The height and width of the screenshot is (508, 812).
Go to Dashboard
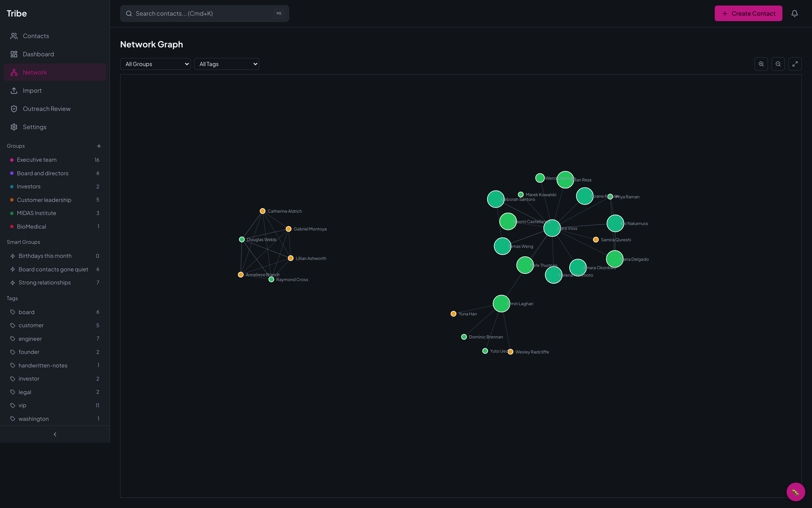[55, 54]
